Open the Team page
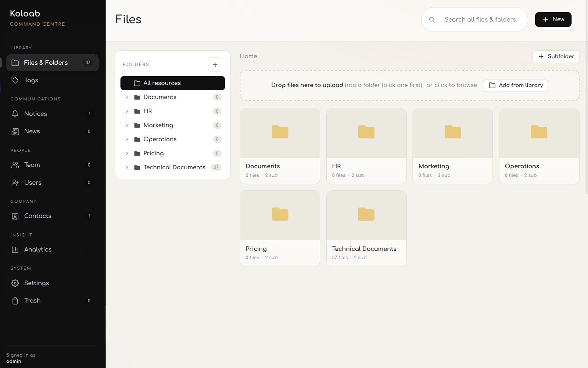The height and width of the screenshot is (368, 588). pos(52,165)
